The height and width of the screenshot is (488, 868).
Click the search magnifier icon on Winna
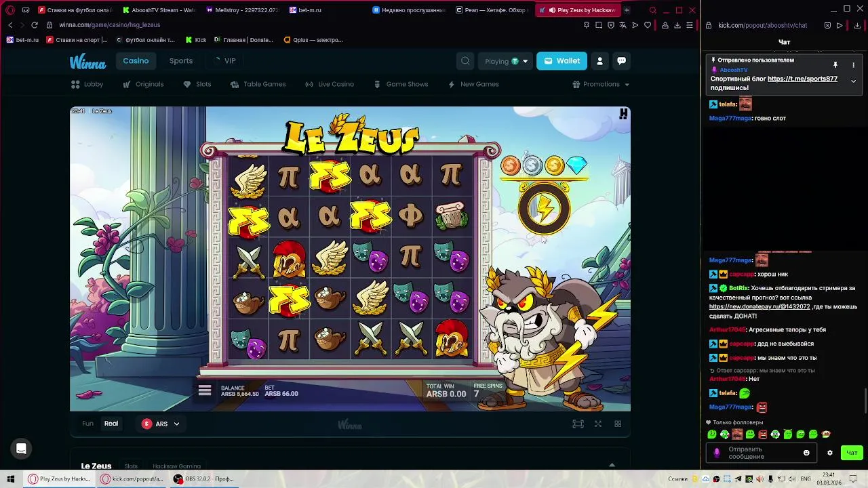point(465,61)
